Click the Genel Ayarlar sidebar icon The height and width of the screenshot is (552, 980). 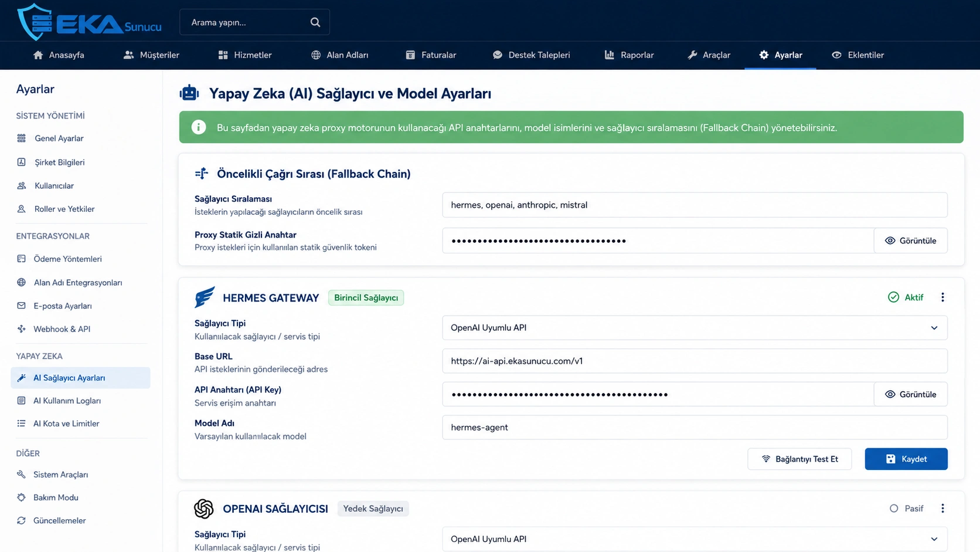point(22,138)
